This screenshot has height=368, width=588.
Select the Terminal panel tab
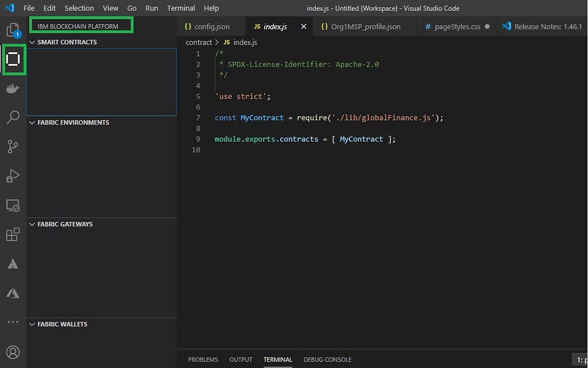click(278, 360)
